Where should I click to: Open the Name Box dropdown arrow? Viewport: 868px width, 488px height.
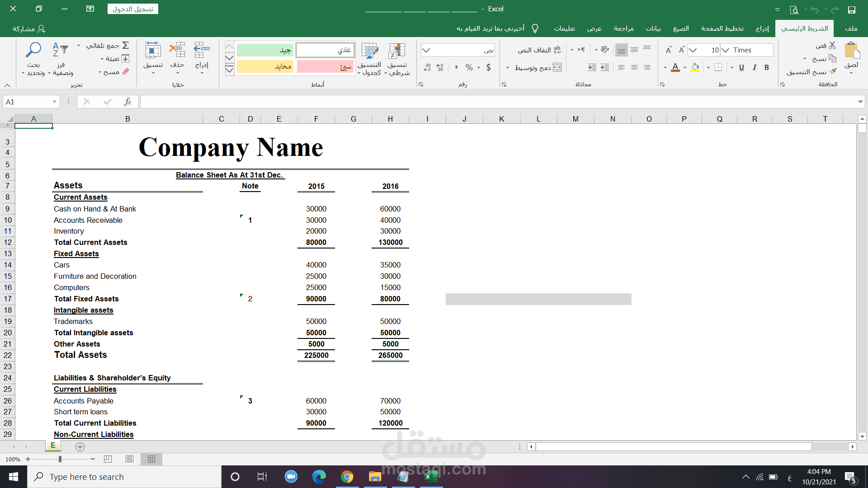[54, 102]
